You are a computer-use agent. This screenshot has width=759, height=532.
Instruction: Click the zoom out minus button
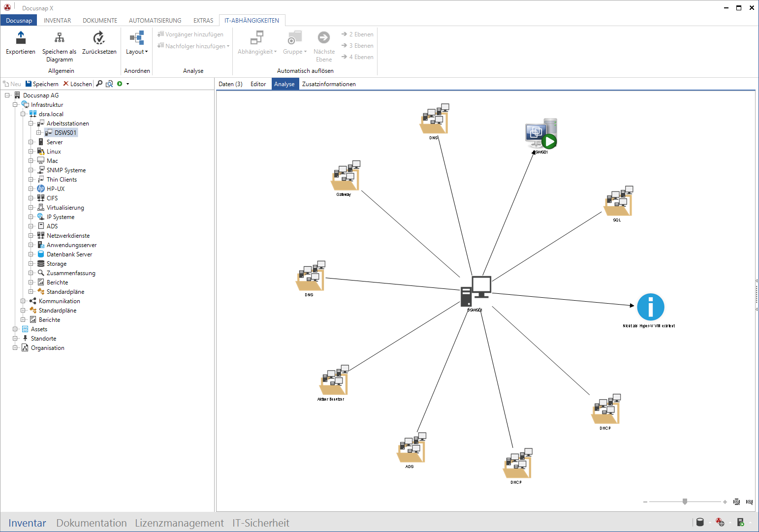pyautogui.click(x=645, y=502)
